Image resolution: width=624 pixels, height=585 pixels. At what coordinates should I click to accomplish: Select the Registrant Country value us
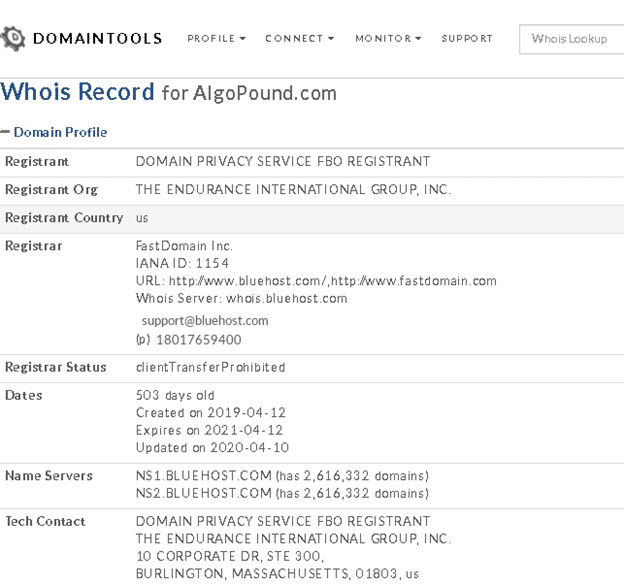click(142, 218)
